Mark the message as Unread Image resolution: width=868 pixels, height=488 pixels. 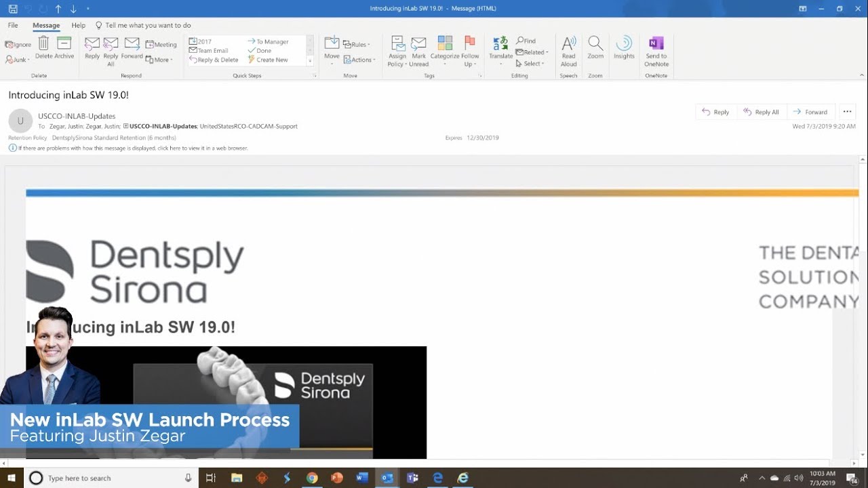(x=418, y=51)
